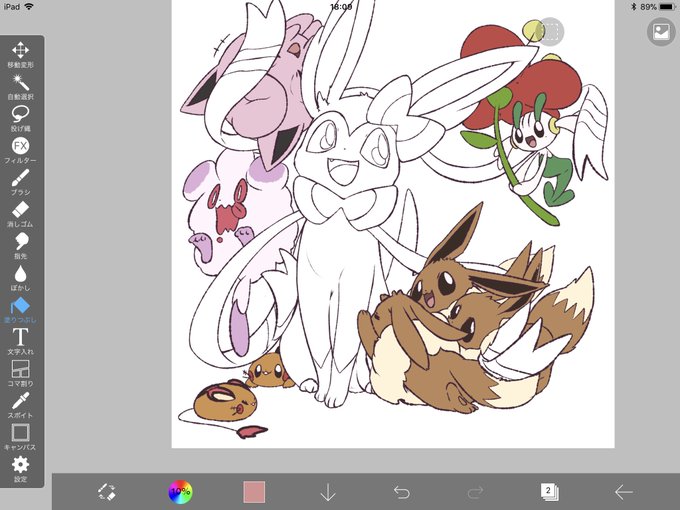
Task: Select the Eyedropper (スポイト) tool
Action: 20,406
